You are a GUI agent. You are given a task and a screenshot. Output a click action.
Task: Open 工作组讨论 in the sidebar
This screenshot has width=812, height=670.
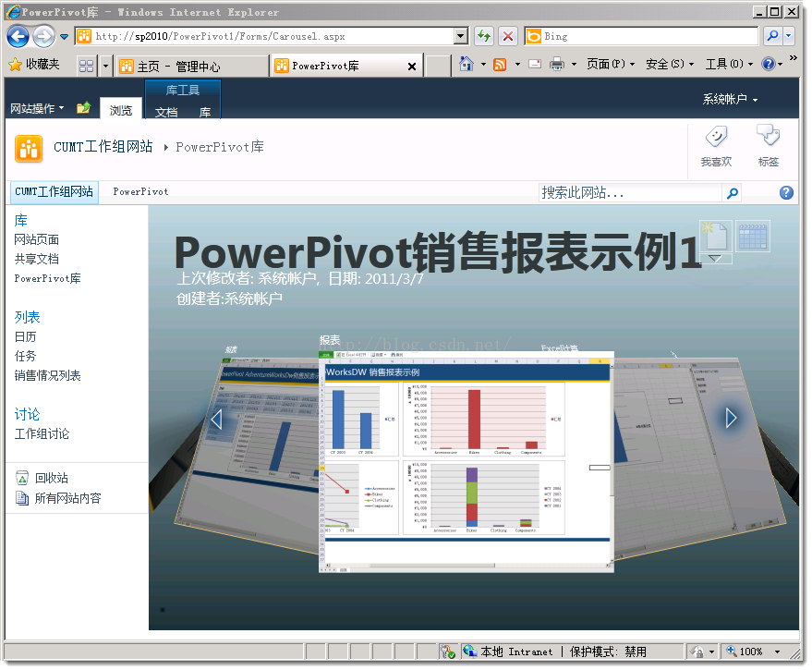(42, 433)
